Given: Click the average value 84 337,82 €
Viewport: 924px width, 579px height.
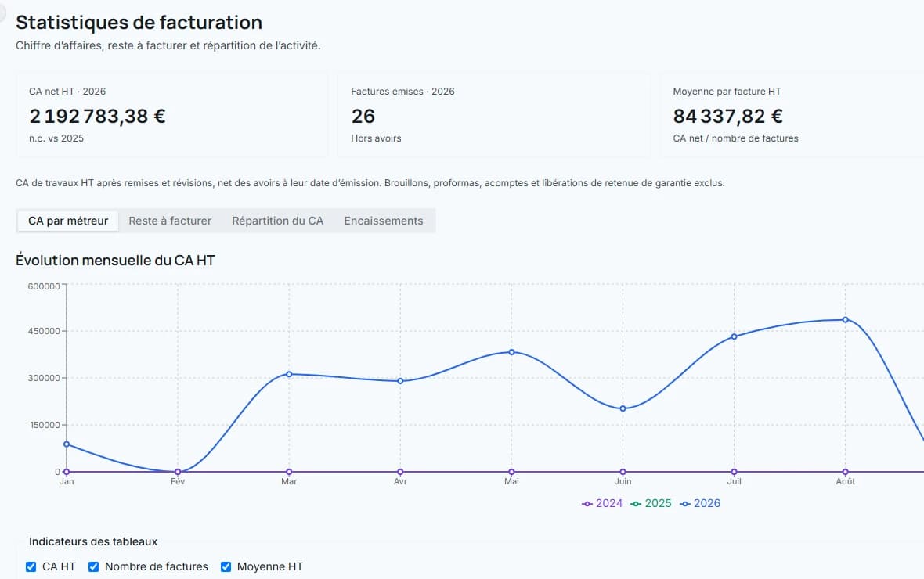Looking at the screenshot, I should [727, 116].
